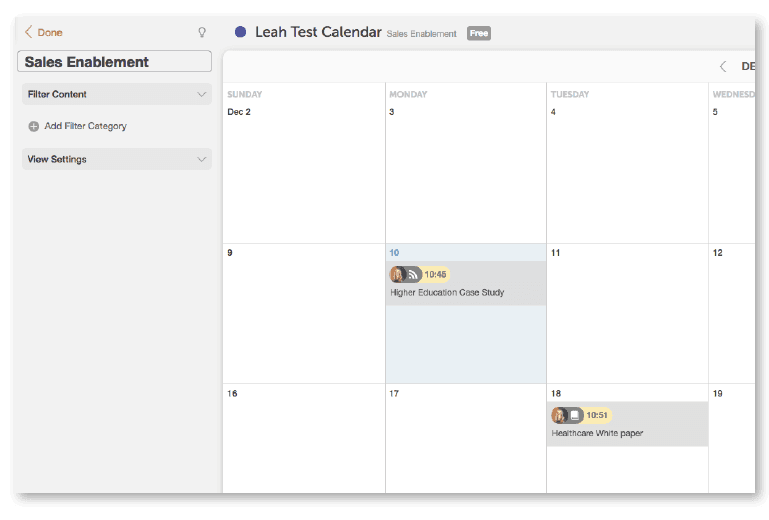Image resolution: width=769 pixels, height=520 pixels.
Task: Go to previous month with left arrow
Action: click(723, 67)
